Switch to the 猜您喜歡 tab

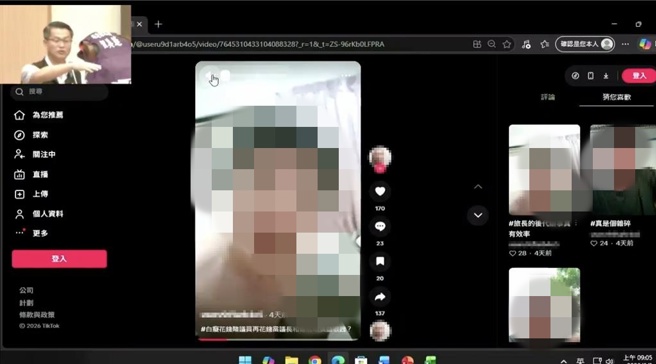tap(616, 97)
